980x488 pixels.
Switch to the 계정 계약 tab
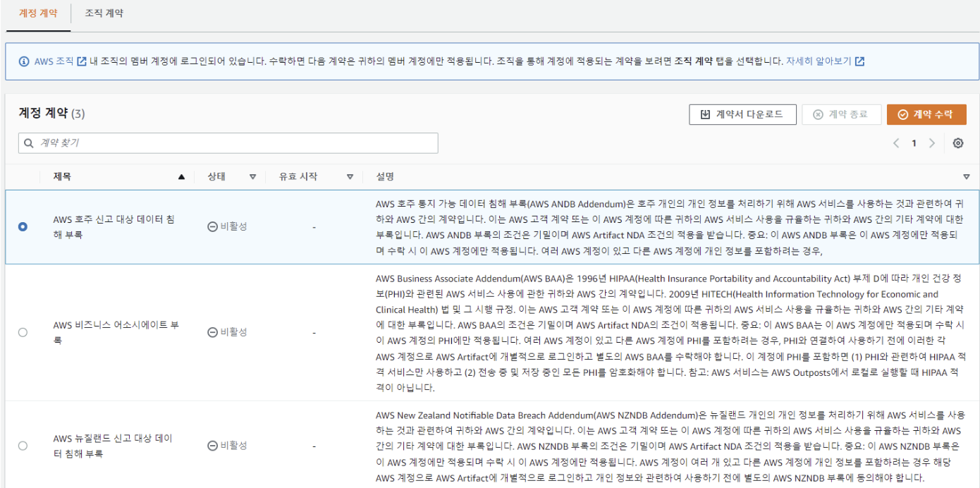(38, 13)
